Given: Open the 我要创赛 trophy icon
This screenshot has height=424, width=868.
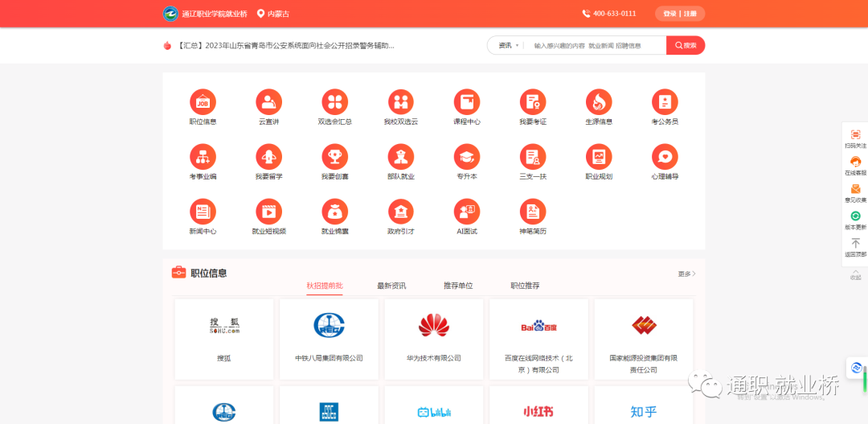Looking at the screenshot, I should pos(335,157).
